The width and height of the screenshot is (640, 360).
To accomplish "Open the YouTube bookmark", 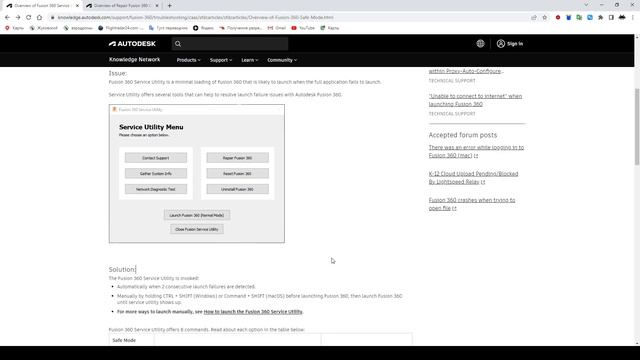I will tap(303, 28).
